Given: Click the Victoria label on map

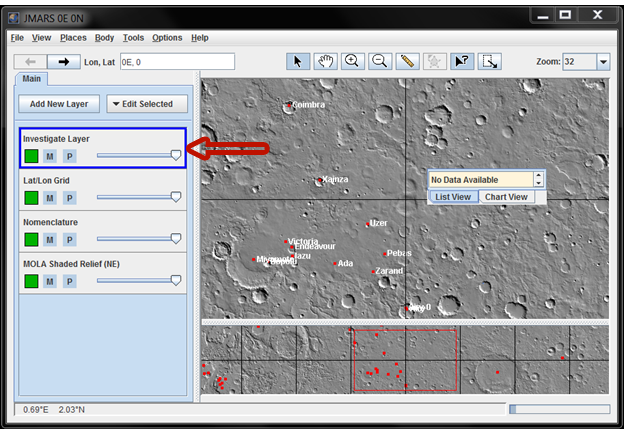Looking at the screenshot, I should (303, 241).
